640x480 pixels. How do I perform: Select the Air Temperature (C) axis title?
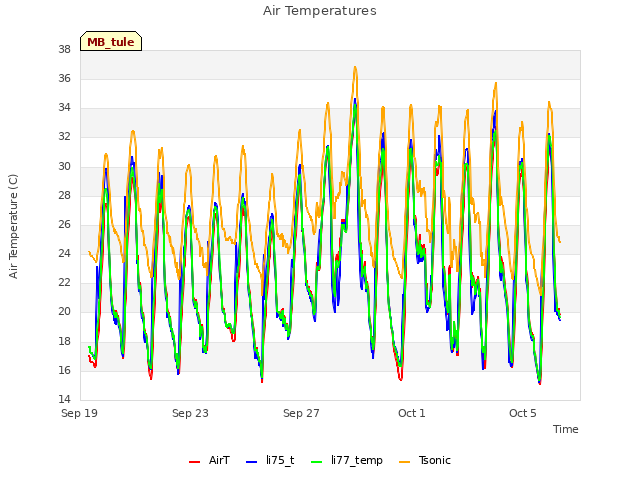tap(13, 226)
